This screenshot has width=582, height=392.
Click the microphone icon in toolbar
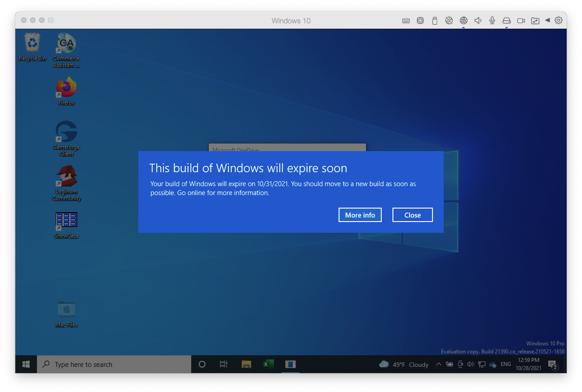492,21
